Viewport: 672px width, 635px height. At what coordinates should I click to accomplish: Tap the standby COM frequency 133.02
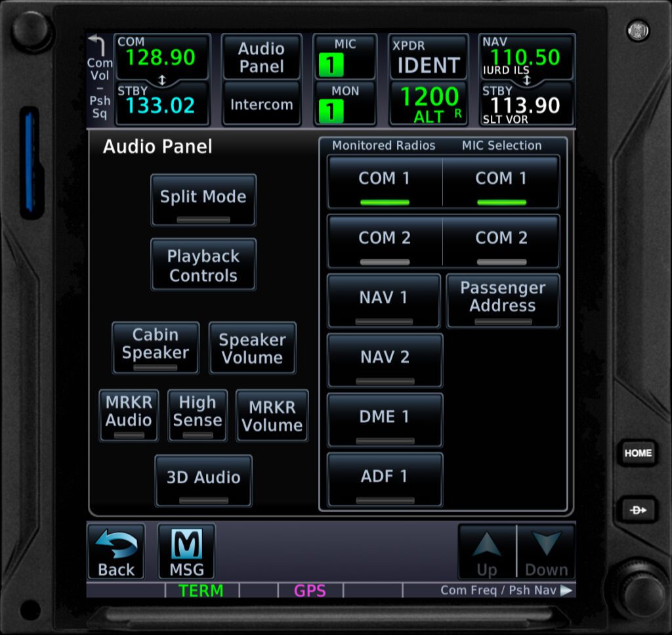[160, 106]
